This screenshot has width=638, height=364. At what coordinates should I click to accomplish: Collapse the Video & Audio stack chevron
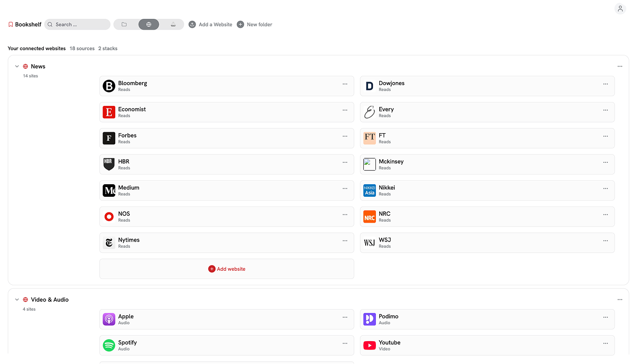pos(17,300)
